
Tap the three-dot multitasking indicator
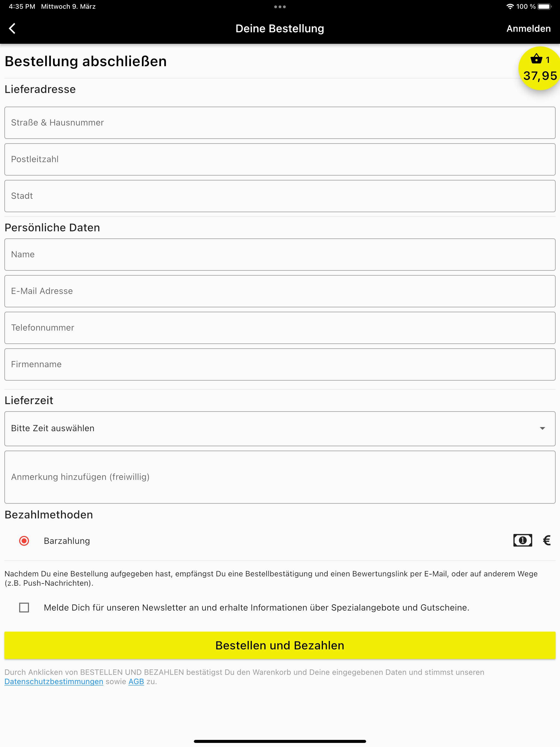(280, 7)
